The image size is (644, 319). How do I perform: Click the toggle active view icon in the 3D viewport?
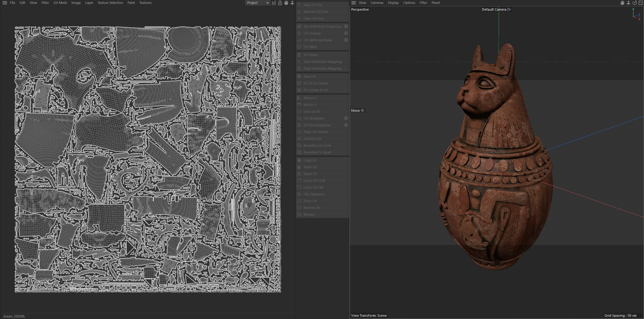641,3
